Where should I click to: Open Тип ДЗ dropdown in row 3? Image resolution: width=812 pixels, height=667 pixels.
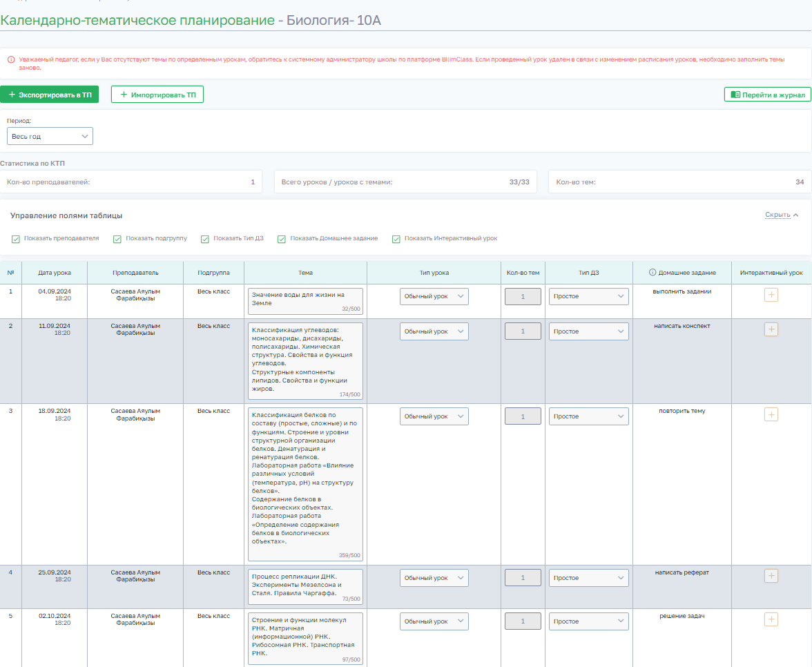pyautogui.click(x=588, y=416)
